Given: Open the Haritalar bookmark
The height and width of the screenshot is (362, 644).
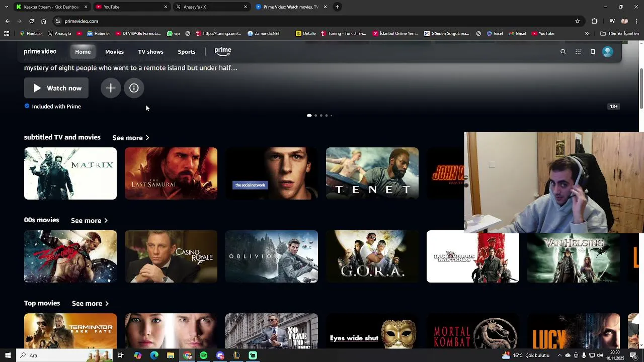Looking at the screenshot, I should click(x=31, y=34).
